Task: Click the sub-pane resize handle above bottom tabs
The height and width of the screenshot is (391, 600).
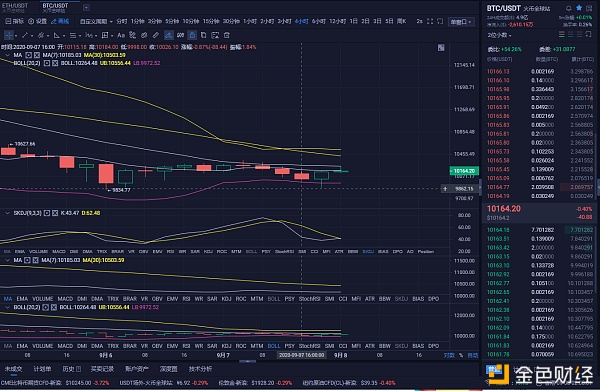Action: pos(248,361)
